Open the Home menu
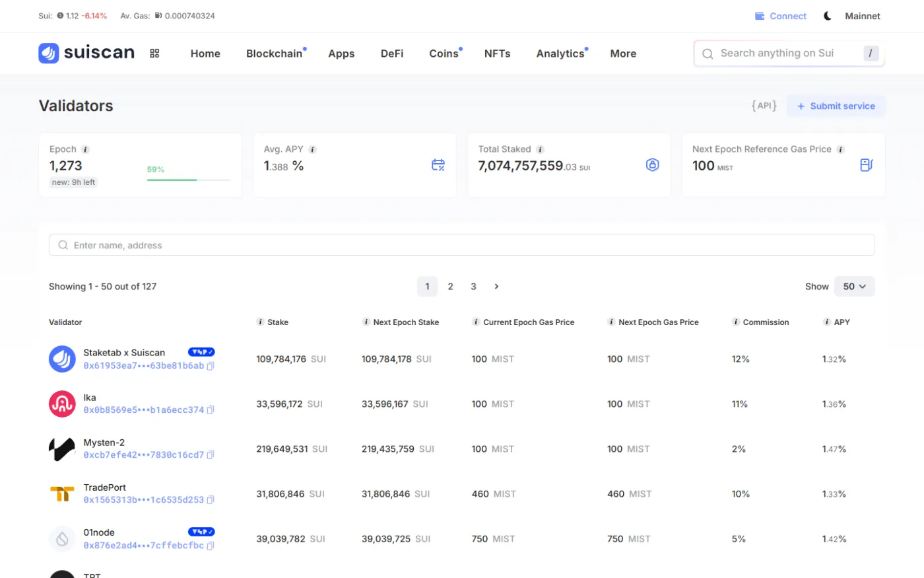Viewport: 924px width, 578px height. (205, 54)
